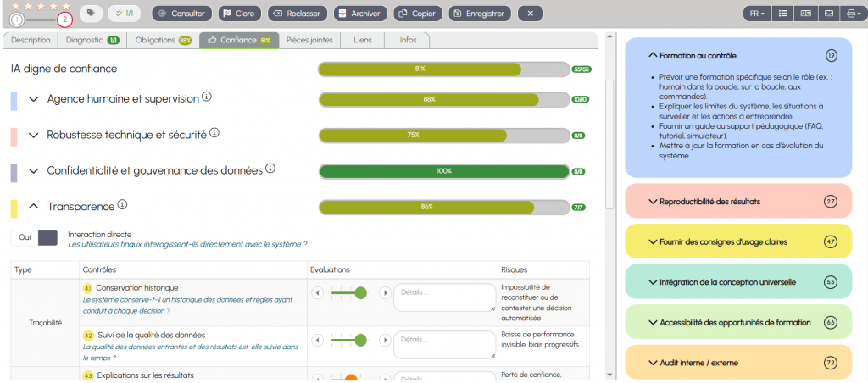This screenshot has width=868, height=383.
Task: Click the 4.3 badge of Explications sur les résultats
Action: point(88,376)
